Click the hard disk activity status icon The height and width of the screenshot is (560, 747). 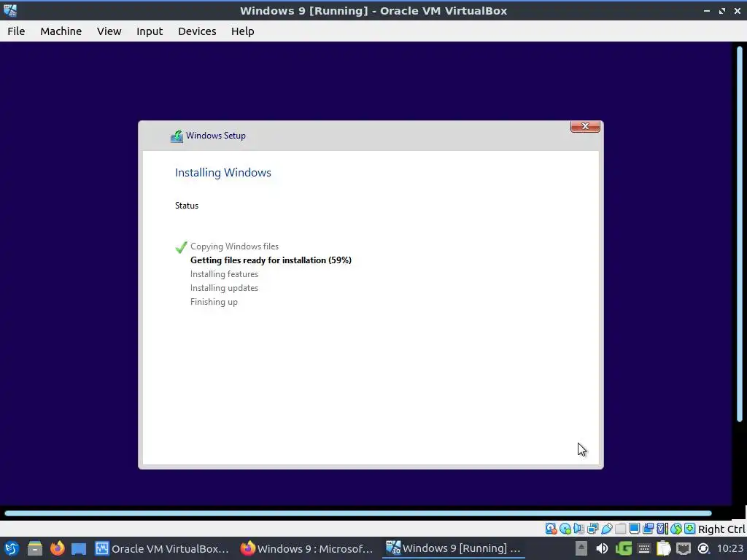point(551,529)
